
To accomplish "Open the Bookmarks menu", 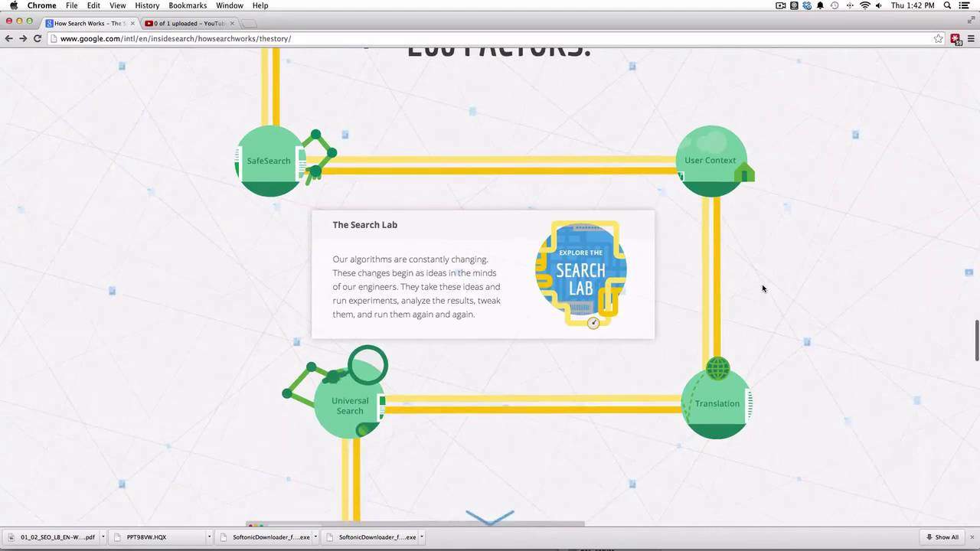I will pyautogui.click(x=188, y=5).
